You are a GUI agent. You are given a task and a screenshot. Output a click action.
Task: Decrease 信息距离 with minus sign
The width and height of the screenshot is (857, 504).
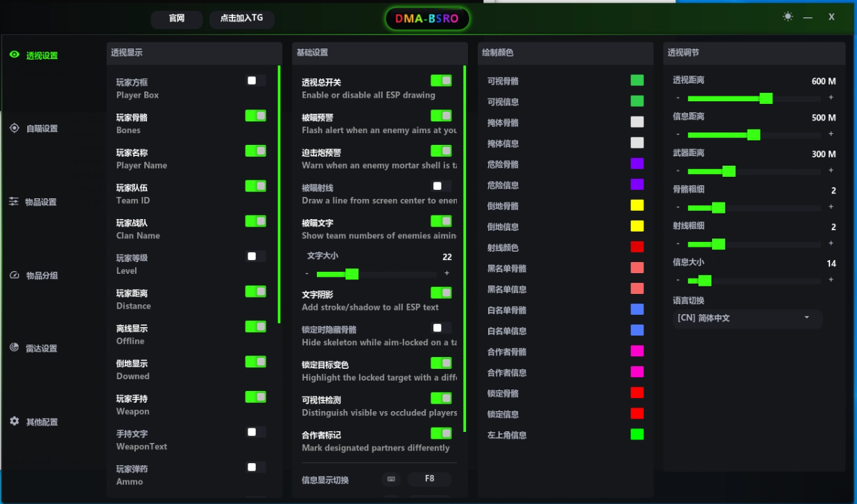[678, 134]
